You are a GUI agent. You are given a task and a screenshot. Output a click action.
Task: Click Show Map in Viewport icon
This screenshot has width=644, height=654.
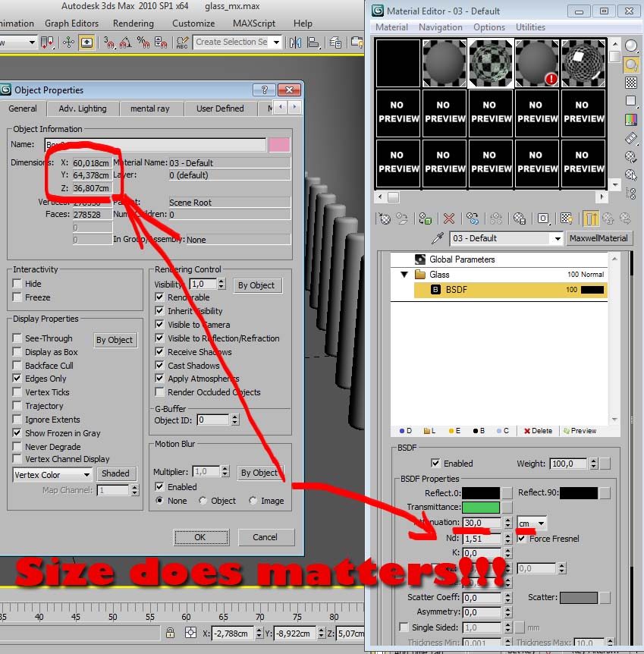point(567,219)
